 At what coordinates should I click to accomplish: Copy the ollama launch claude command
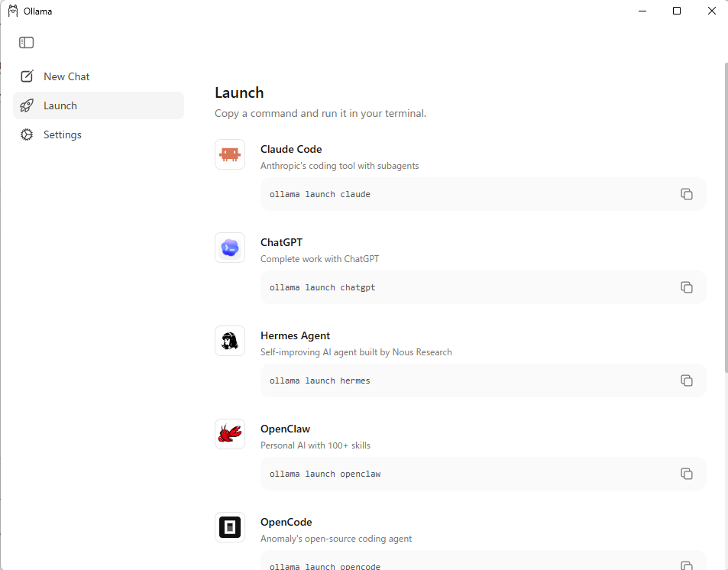pyautogui.click(x=687, y=194)
